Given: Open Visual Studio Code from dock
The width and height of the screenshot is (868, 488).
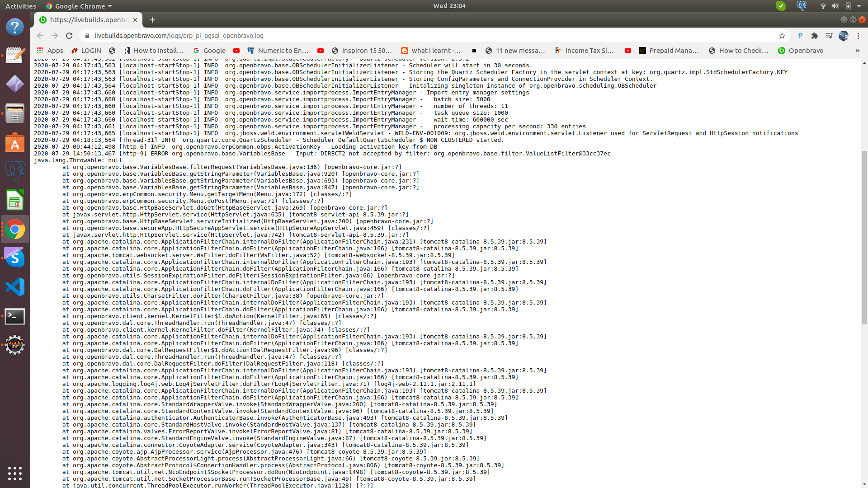Looking at the screenshot, I should (15, 287).
